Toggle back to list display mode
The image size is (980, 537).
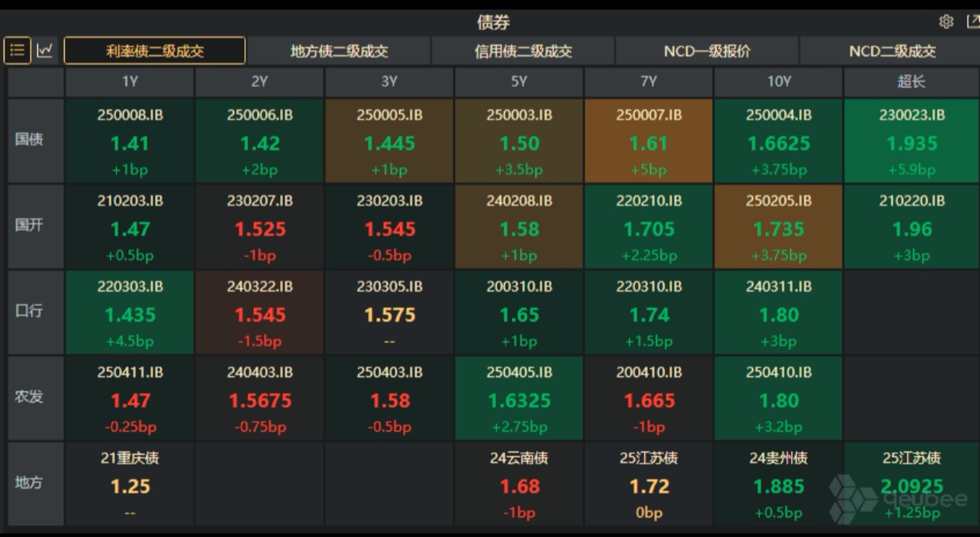(x=16, y=51)
